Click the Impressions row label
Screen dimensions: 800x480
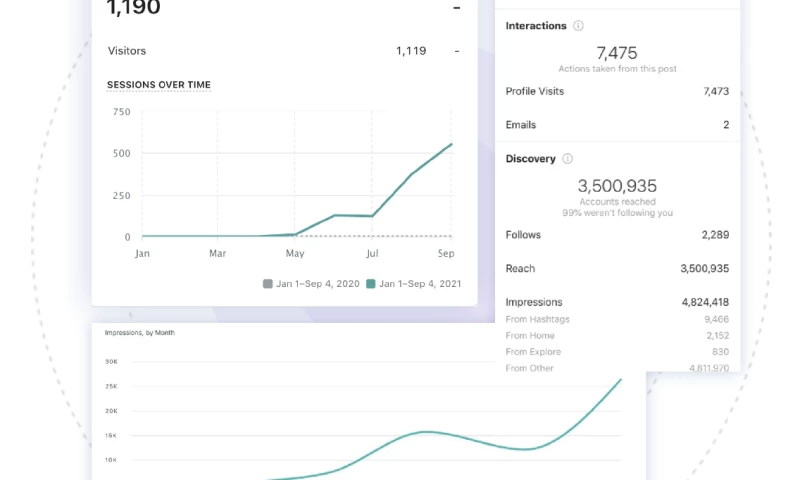click(534, 302)
